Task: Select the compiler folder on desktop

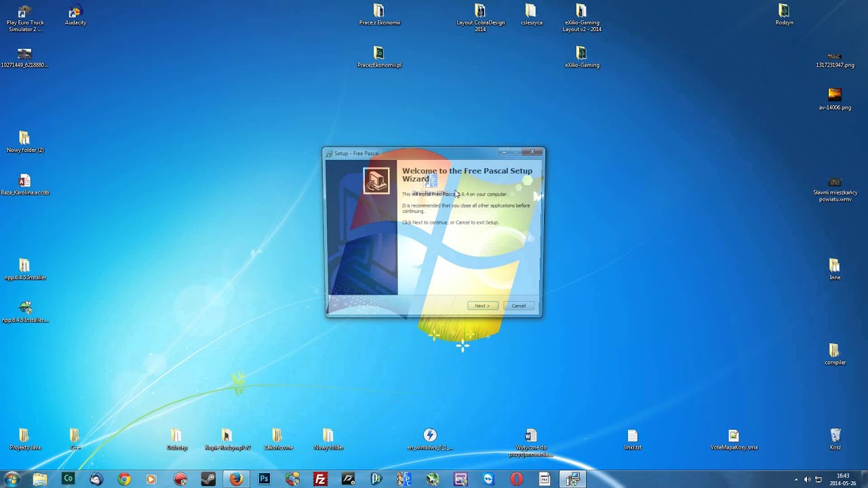Action: click(835, 355)
